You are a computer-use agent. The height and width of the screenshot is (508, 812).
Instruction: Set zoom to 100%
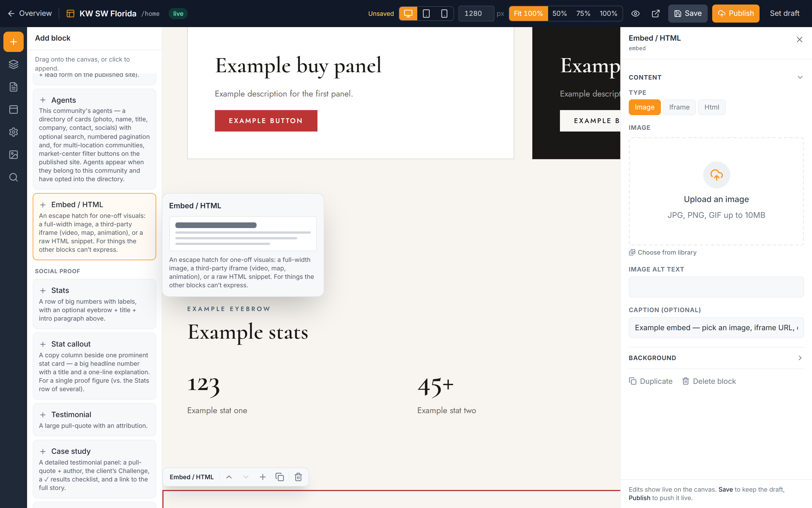pyautogui.click(x=608, y=14)
